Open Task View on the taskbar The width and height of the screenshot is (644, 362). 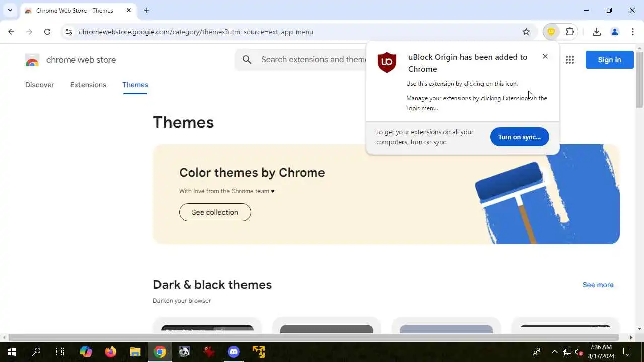click(60, 352)
